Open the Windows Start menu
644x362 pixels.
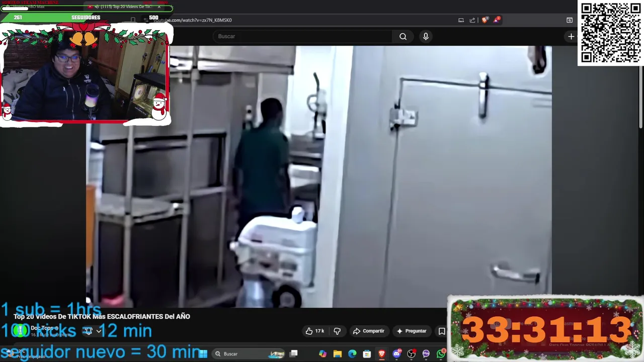(x=203, y=354)
